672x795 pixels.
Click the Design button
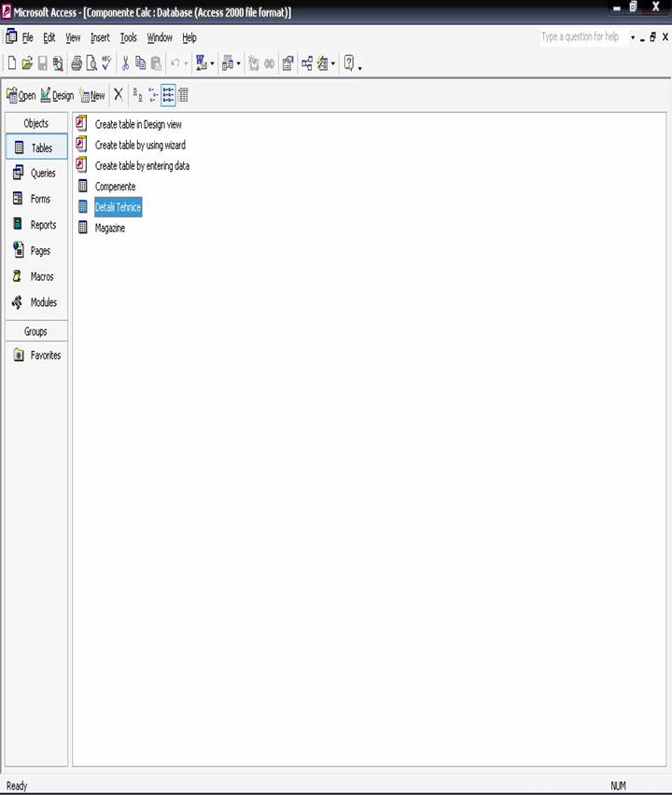[57, 95]
